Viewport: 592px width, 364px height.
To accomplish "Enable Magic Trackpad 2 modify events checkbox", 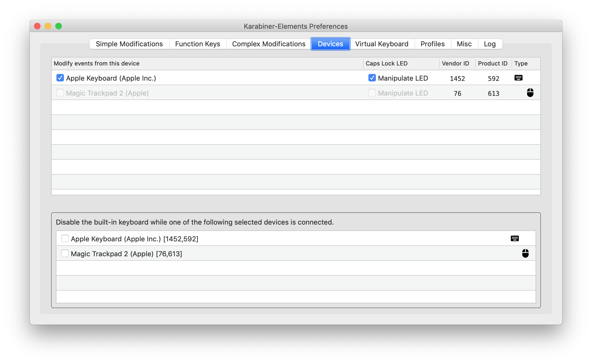I will click(60, 93).
